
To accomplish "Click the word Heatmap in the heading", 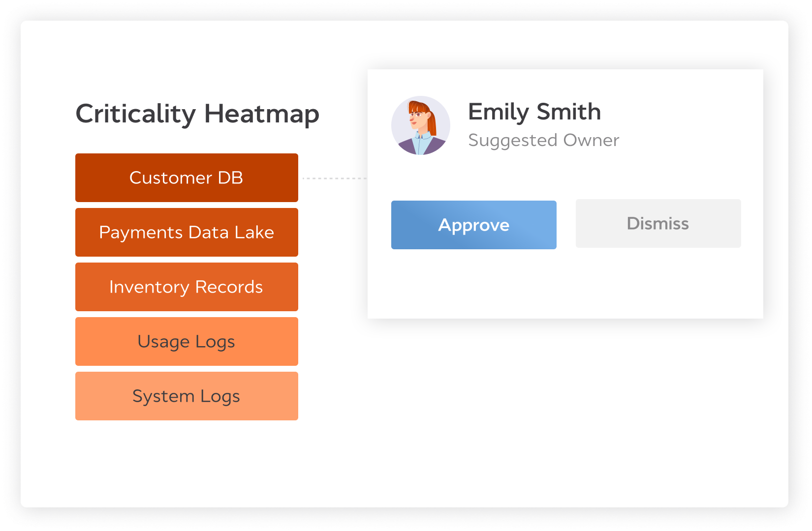I will coord(261,114).
